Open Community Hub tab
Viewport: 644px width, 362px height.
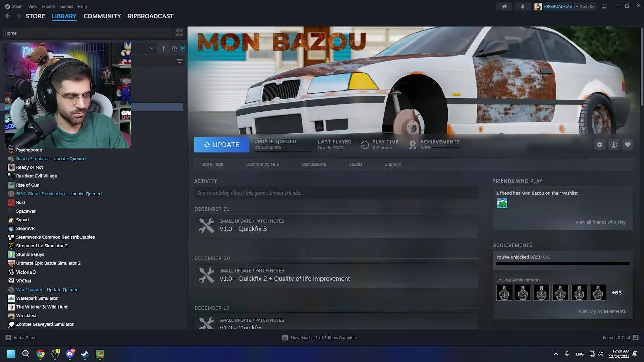pyautogui.click(x=263, y=164)
